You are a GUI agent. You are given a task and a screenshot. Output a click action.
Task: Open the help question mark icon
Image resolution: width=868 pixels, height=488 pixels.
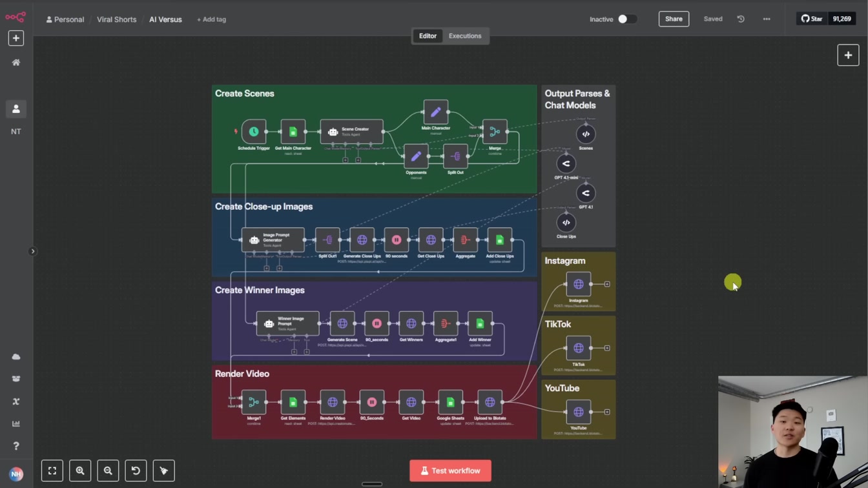[16, 446]
